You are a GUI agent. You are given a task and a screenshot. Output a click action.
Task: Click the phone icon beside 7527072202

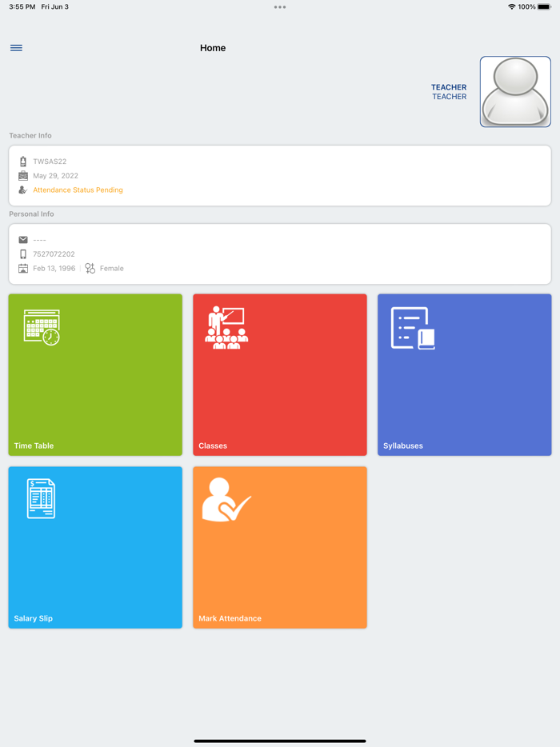tap(23, 254)
